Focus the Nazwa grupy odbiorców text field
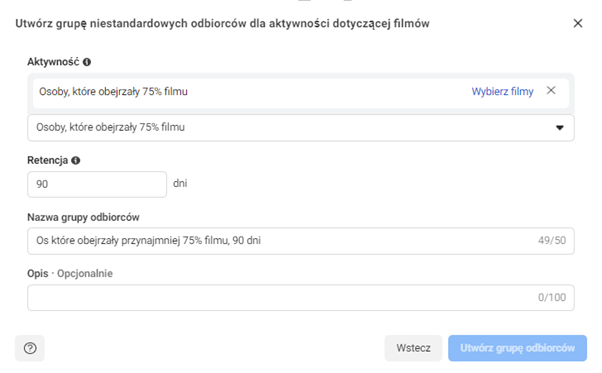The height and width of the screenshot is (373, 602). [x=301, y=241]
